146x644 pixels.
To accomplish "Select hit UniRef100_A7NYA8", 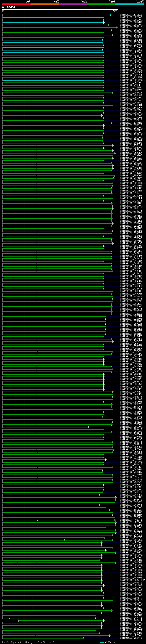I will (131, 186).
